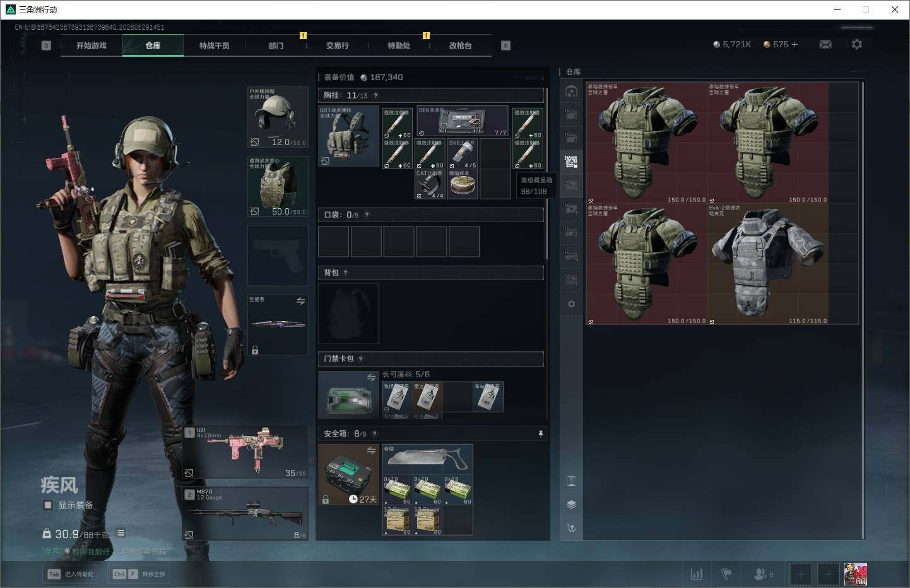Click the 三角洲行动 title bar app icon
The height and width of the screenshot is (588, 910).
pos(10,9)
